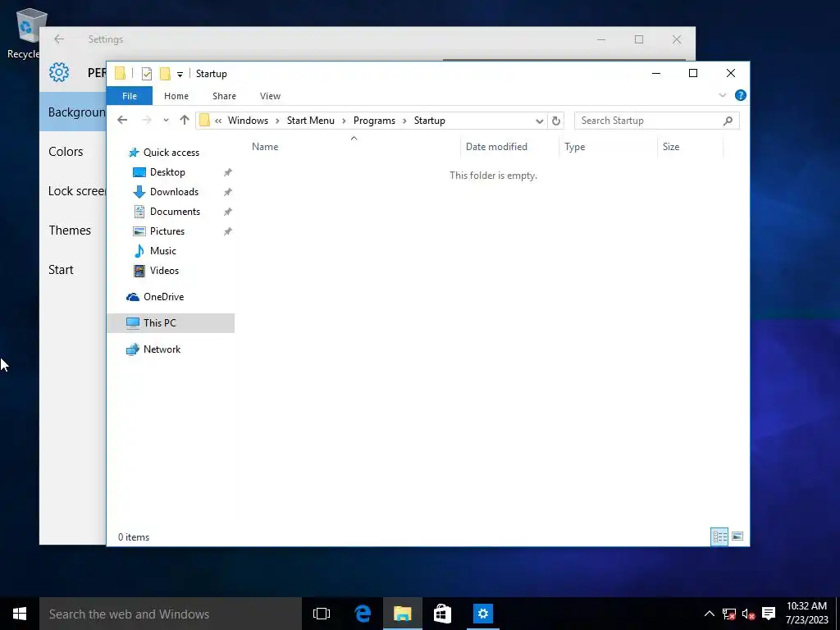Open the address bar history dropdown
The width and height of the screenshot is (840, 630).
pos(540,121)
